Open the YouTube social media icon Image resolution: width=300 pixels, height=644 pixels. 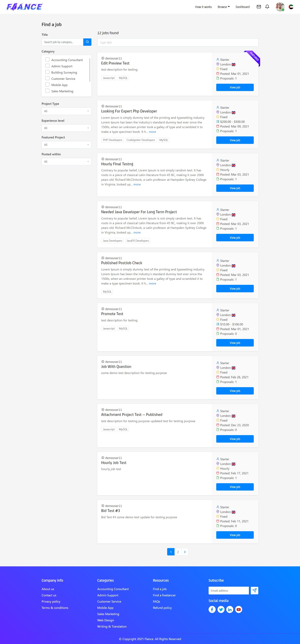click(239, 609)
